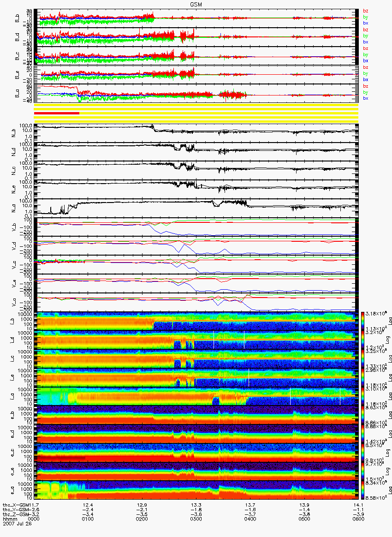The width and height of the screenshot is (392, 537).
Task: Select the B_d panel axis label
Action: pos(17,36)
